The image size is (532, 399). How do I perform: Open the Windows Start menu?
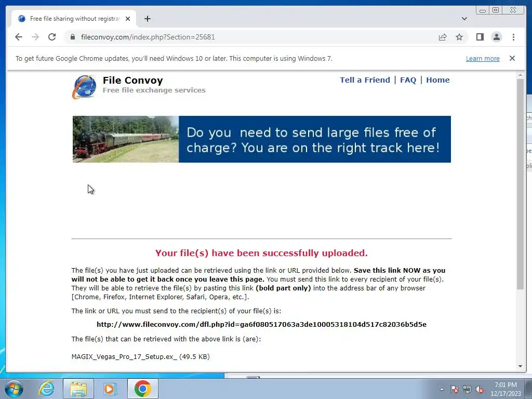(14, 389)
